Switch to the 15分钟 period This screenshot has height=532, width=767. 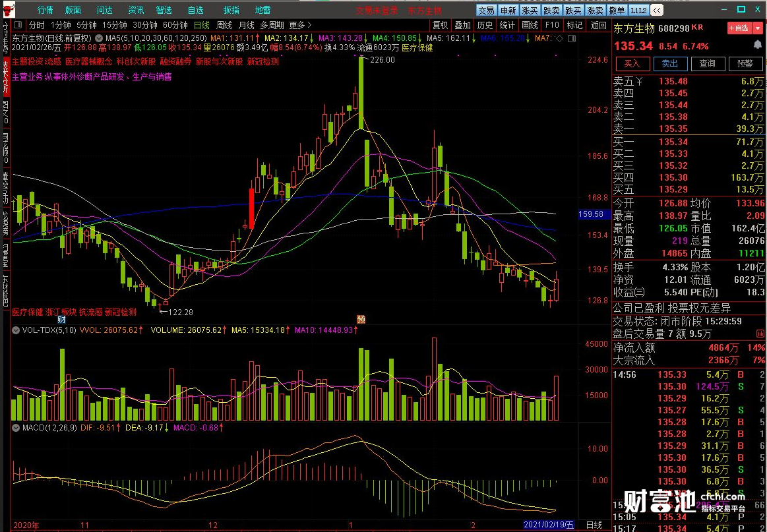point(115,25)
